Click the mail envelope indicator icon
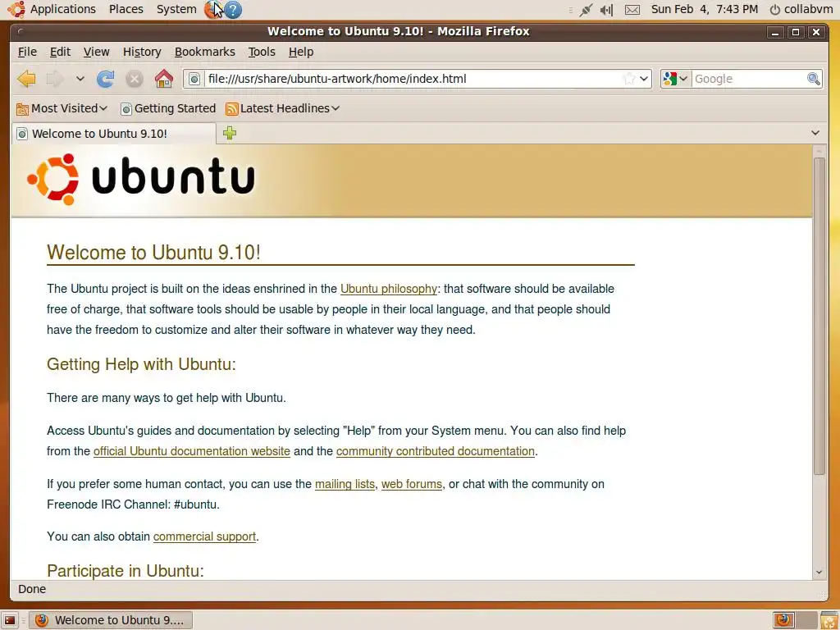 tap(632, 10)
